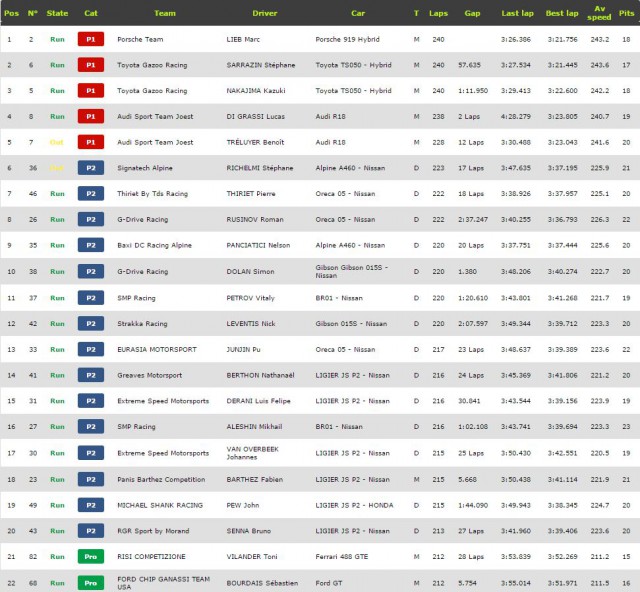Click the P1 badge in DI GRASSI Lucas's row
640x592 pixels.
91,116
